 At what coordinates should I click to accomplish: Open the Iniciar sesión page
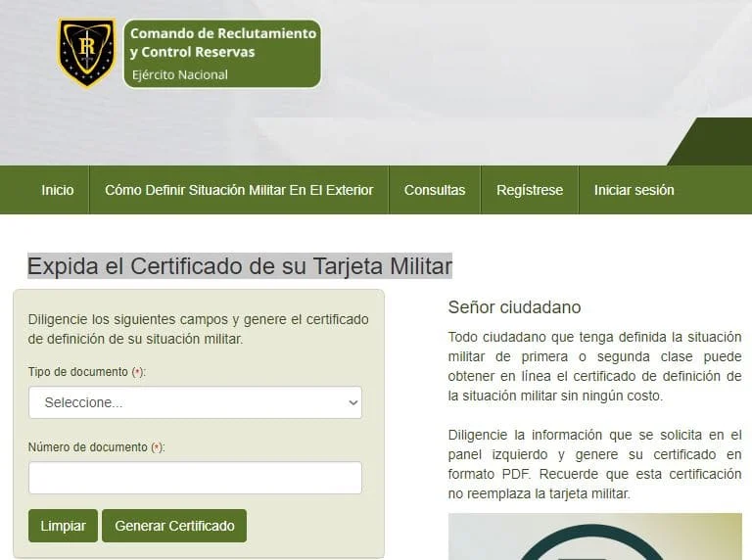coord(634,190)
